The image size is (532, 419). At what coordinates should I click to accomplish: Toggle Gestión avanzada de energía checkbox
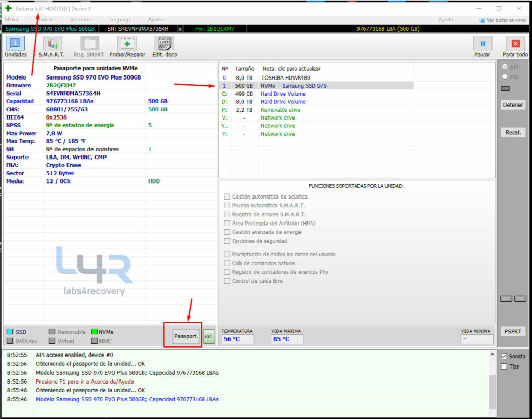click(x=227, y=232)
